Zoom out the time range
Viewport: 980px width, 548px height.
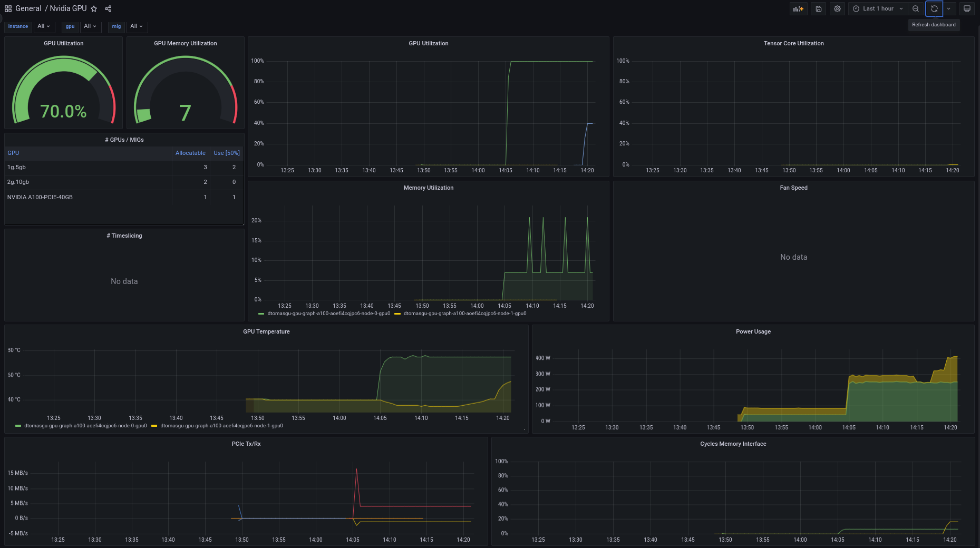coord(916,8)
